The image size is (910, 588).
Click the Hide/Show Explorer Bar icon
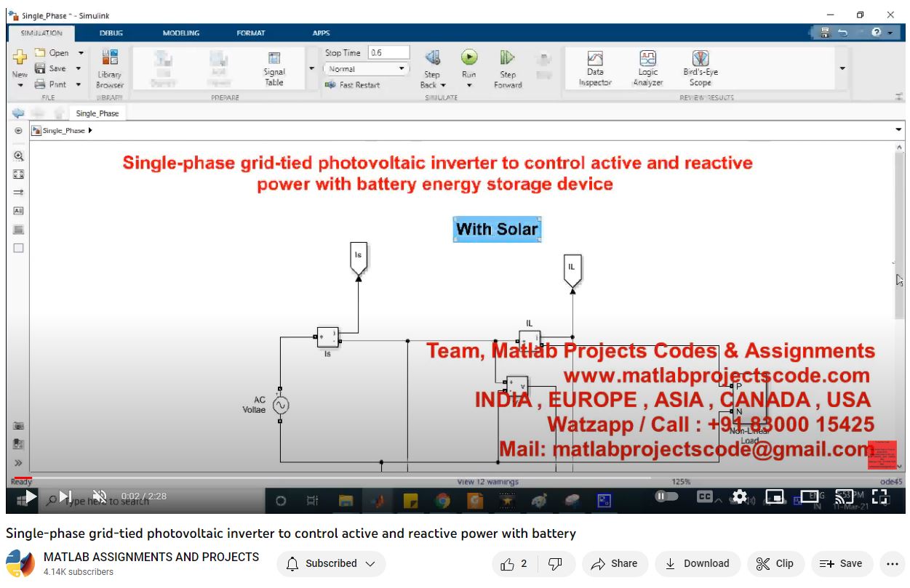18,131
